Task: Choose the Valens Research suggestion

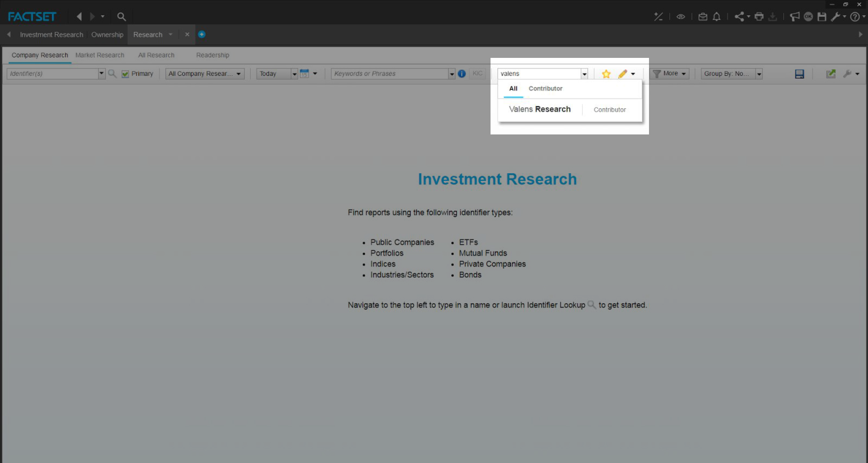Action: [570, 110]
